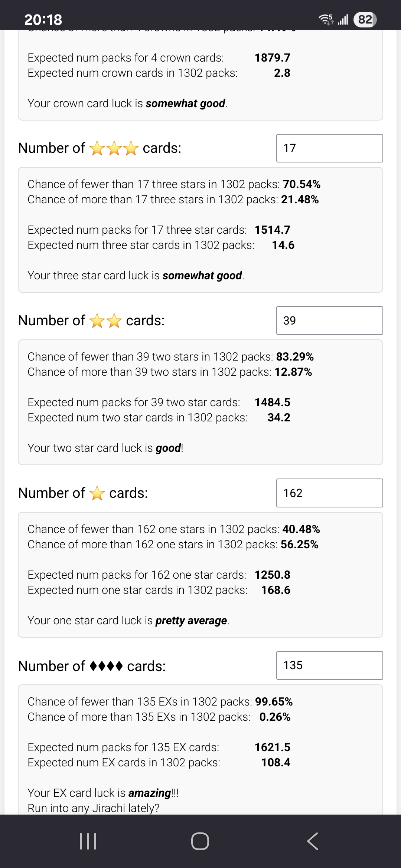Image resolution: width=401 pixels, height=868 pixels.
Task: Focus the two-star cards field showing 39
Action: tap(329, 320)
